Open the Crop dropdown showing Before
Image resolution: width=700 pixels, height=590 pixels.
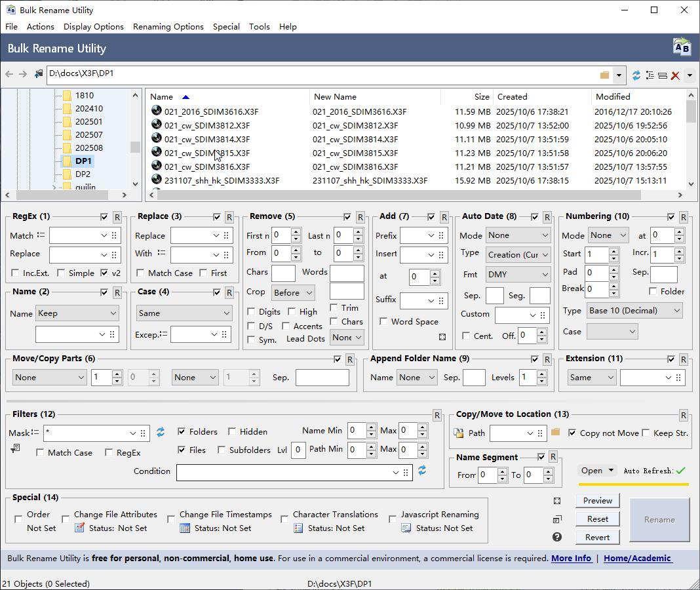293,292
